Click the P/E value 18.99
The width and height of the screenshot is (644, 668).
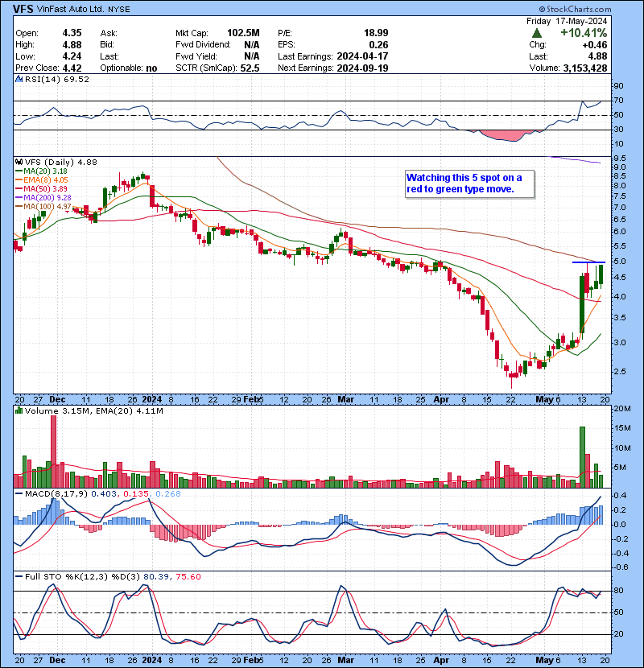click(x=376, y=33)
